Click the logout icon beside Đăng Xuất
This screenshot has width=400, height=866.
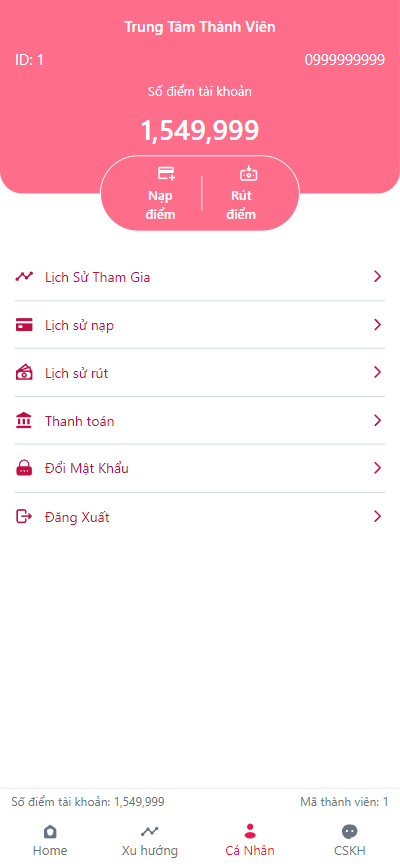pyautogui.click(x=24, y=517)
